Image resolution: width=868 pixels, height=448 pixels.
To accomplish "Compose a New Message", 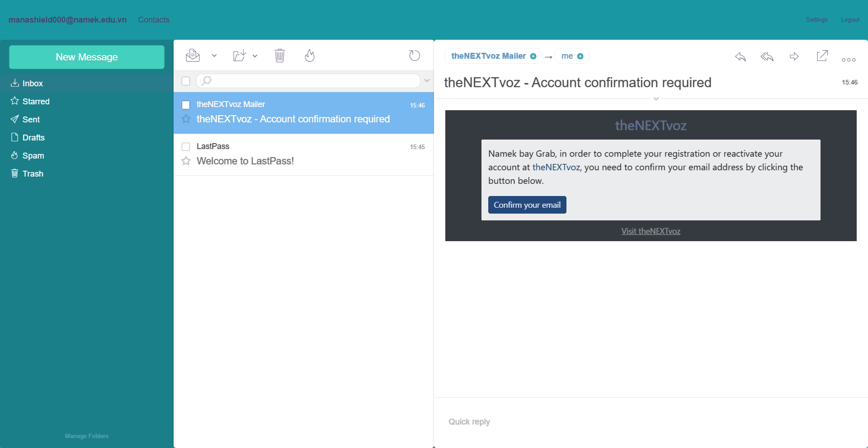I will pos(87,57).
